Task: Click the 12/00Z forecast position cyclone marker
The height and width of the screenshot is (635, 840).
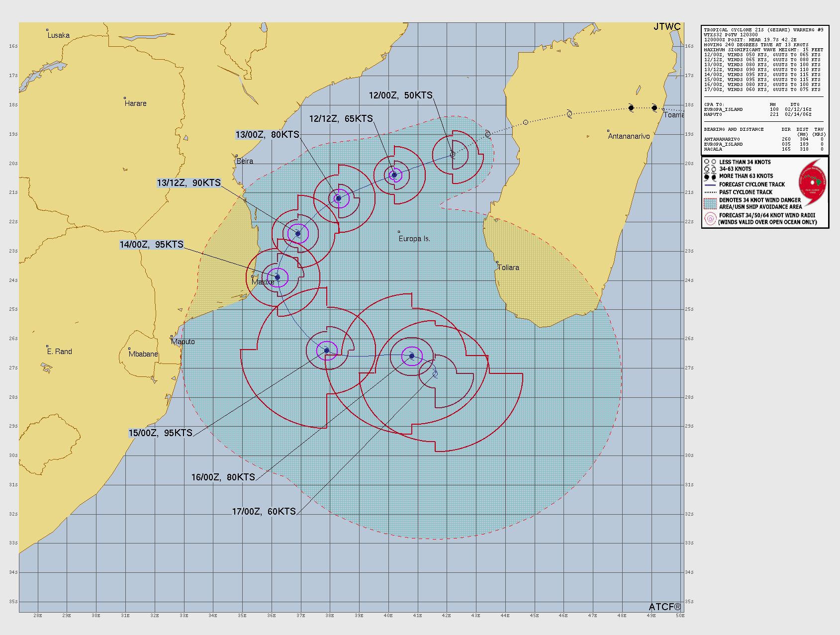Action: click(453, 155)
